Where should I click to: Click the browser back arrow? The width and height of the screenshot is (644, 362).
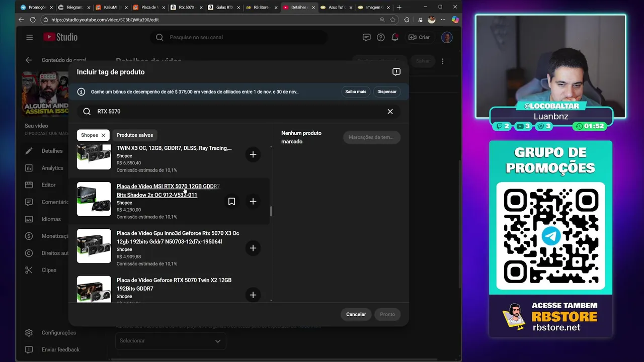coord(21,20)
